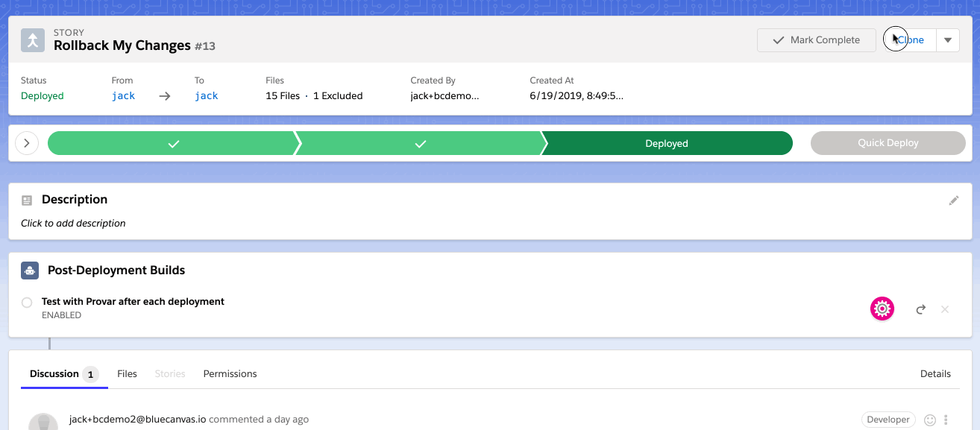Click the ENABLED status label
This screenshot has width=980, height=430.
coord(62,315)
